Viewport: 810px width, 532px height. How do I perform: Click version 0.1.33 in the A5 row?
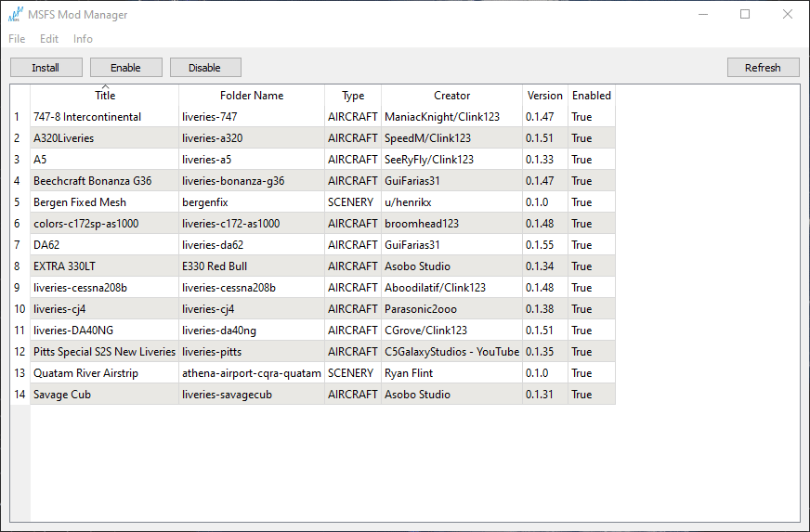coord(545,160)
